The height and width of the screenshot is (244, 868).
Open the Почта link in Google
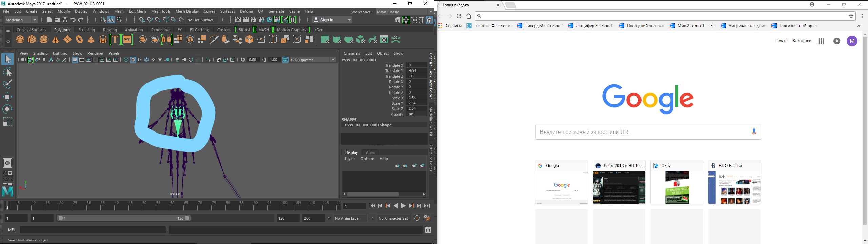point(781,41)
